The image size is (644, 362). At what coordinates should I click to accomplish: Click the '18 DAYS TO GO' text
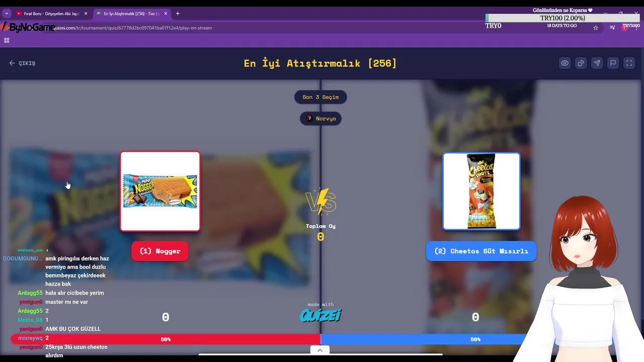pyautogui.click(x=561, y=26)
